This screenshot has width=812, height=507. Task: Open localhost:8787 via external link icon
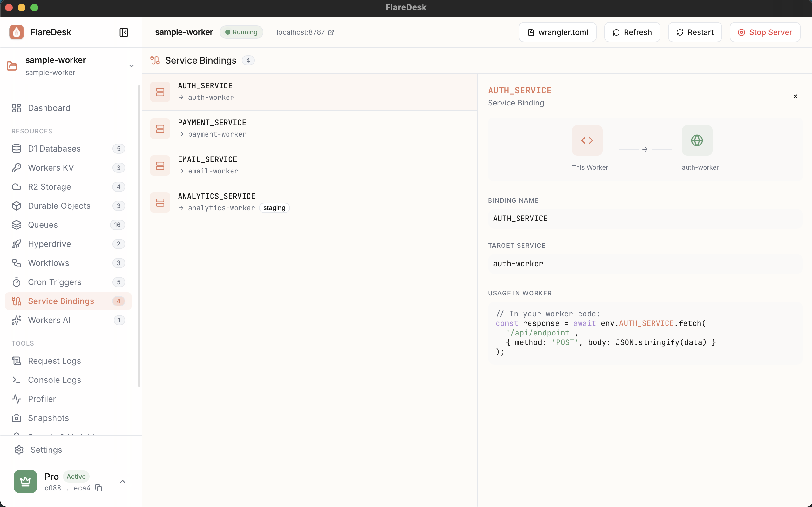[331, 32]
